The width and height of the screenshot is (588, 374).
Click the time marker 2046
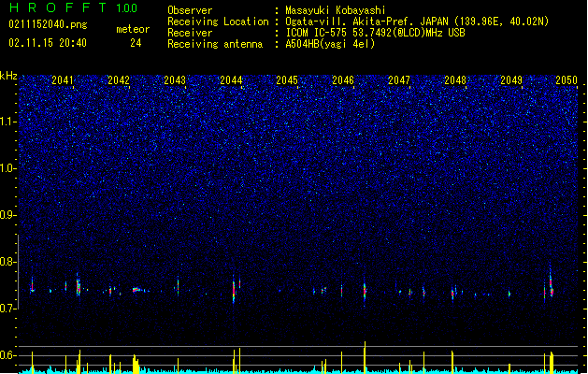(343, 79)
